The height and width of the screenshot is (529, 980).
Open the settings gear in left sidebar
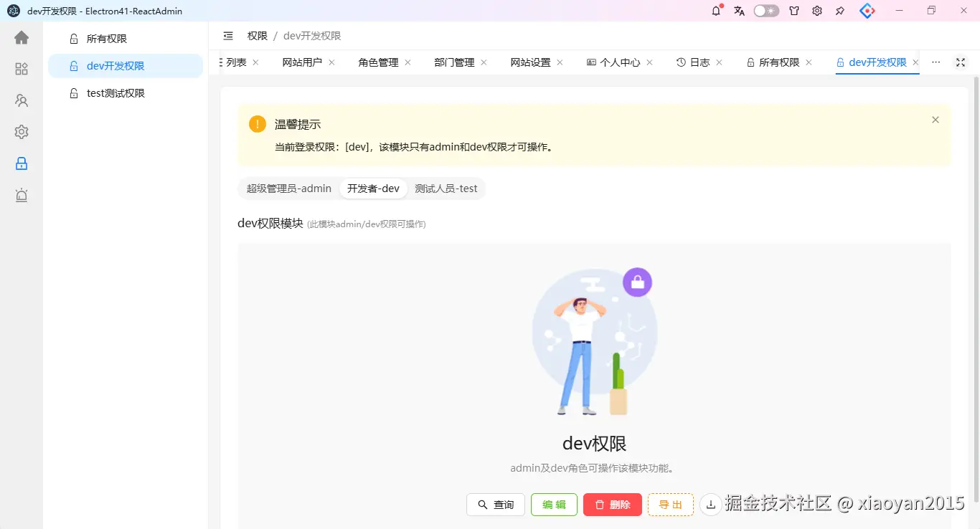(x=22, y=132)
